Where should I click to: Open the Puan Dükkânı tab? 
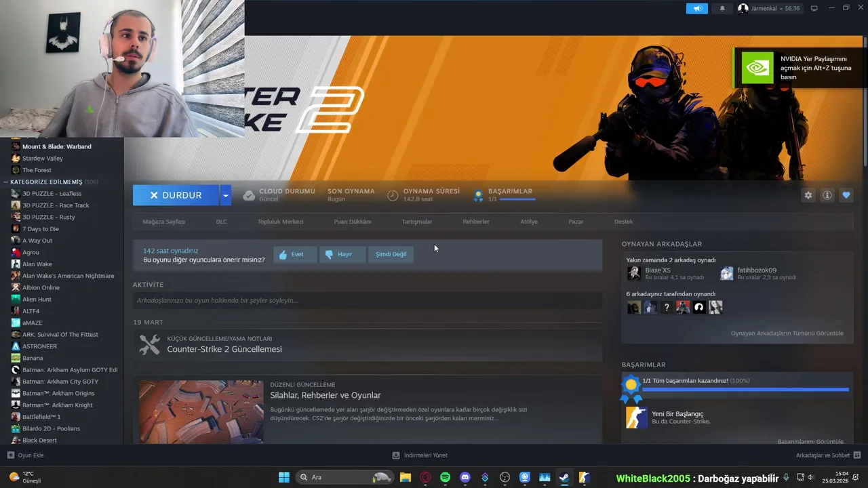click(x=353, y=222)
